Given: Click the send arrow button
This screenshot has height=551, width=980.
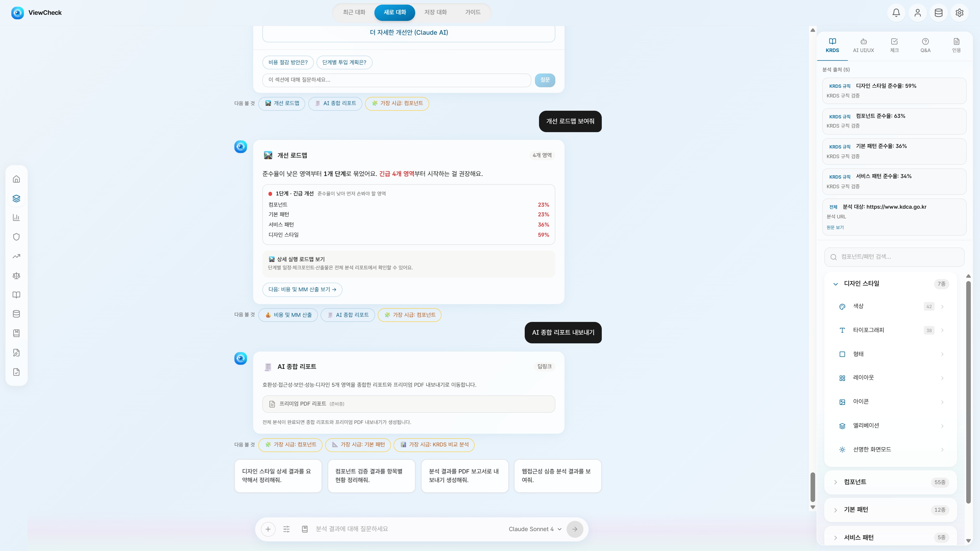Looking at the screenshot, I should tap(574, 529).
